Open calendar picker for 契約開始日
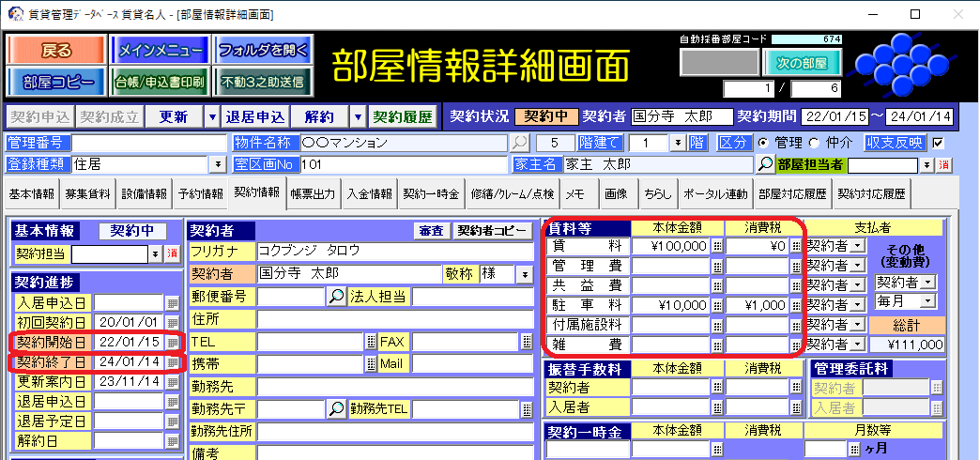Image resolution: width=980 pixels, height=460 pixels. tap(172, 342)
